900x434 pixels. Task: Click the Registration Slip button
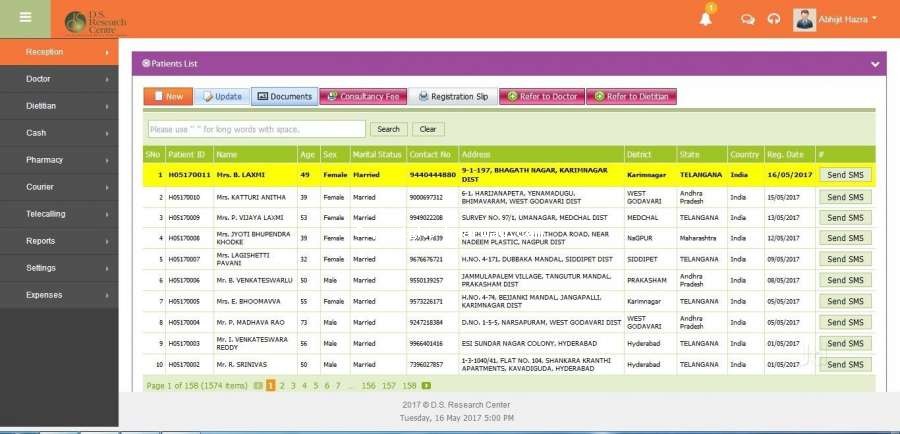click(x=452, y=97)
